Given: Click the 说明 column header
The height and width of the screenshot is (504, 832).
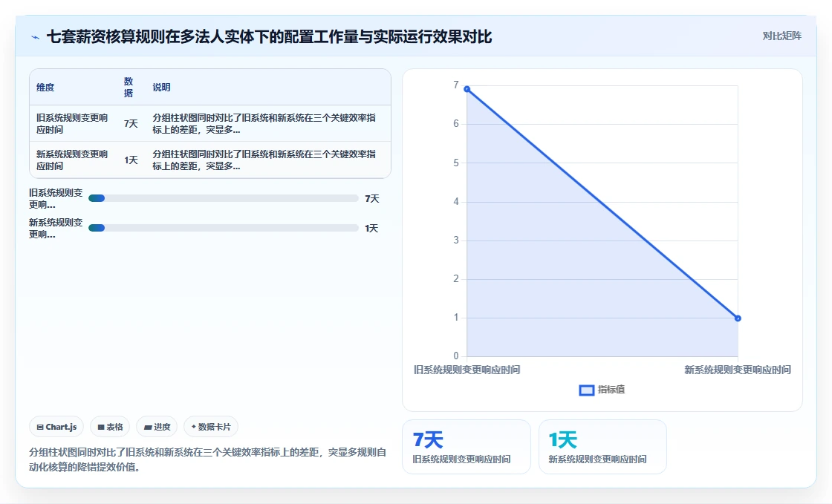Looking at the screenshot, I should click(161, 88).
